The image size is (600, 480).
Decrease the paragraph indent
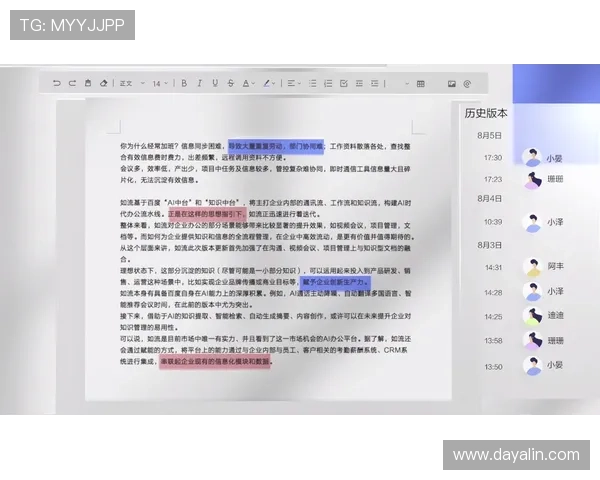[359, 83]
